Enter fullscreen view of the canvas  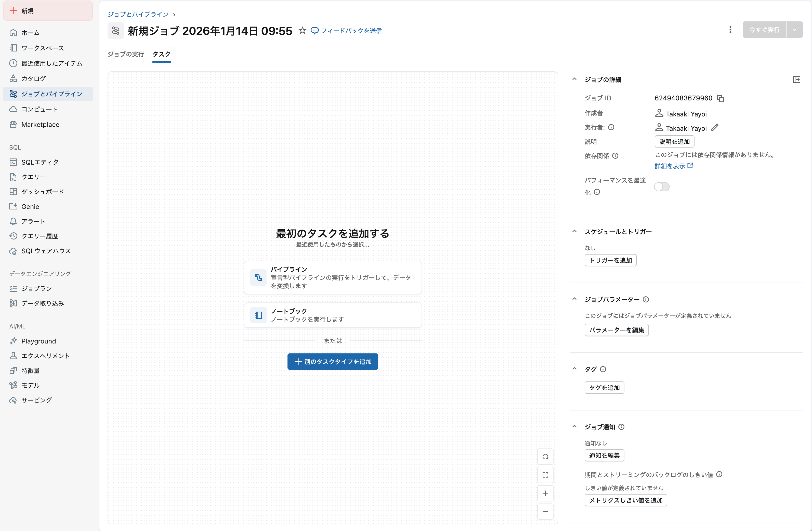coord(545,475)
